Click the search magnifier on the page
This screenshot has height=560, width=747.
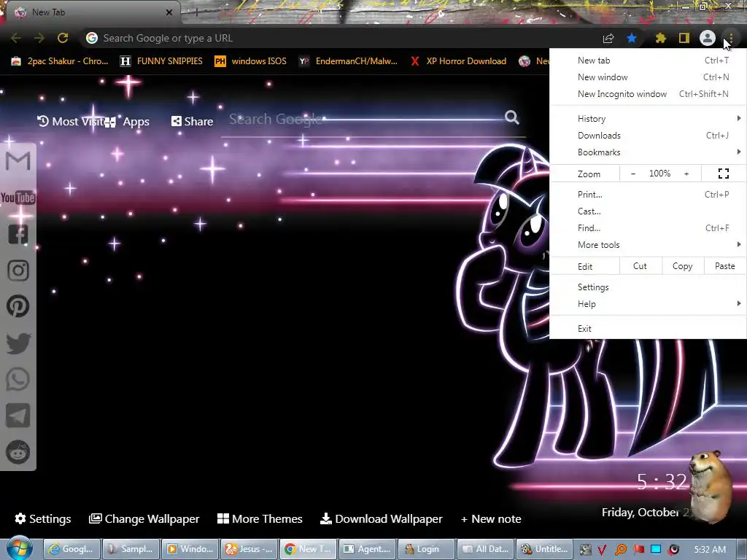(x=512, y=117)
